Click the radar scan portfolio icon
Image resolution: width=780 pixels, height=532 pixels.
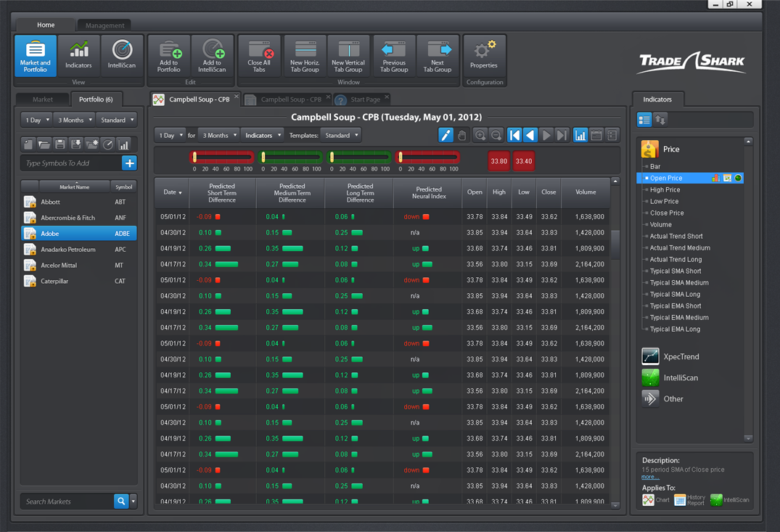[x=108, y=144]
